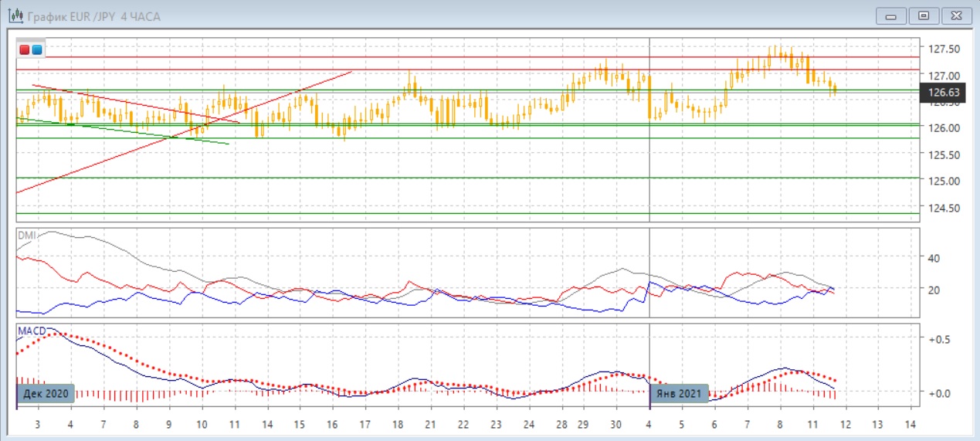Click the DMI indicator label

26,236
